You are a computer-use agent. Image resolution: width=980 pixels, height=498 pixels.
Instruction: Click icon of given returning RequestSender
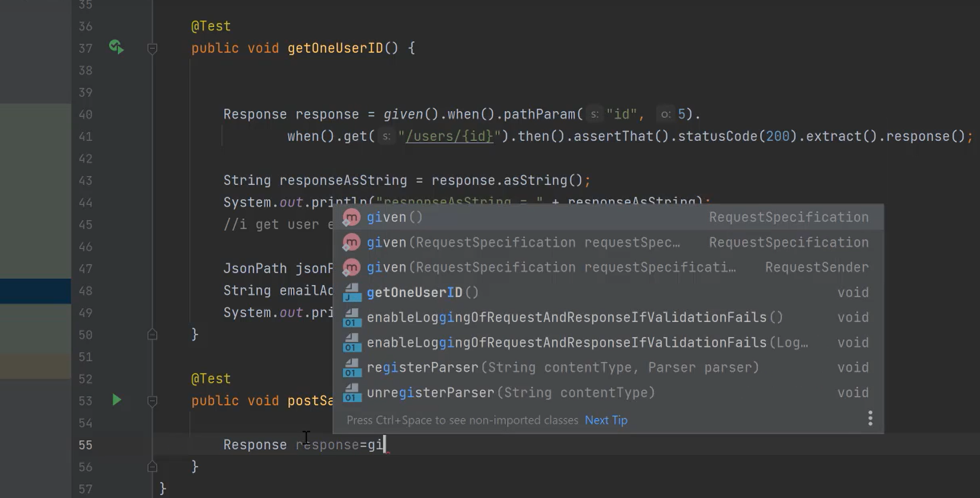point(351,267)
